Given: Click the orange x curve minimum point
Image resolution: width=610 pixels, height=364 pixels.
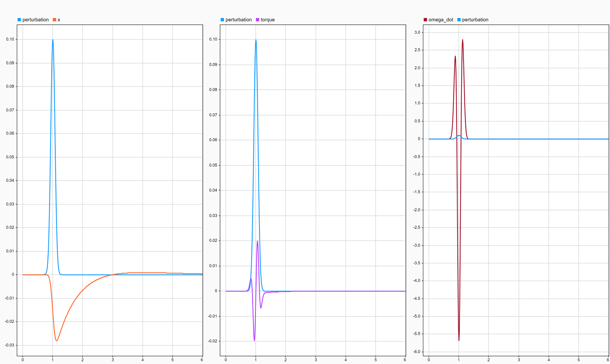Looking at the screenshot, I should tap(57, 341).
